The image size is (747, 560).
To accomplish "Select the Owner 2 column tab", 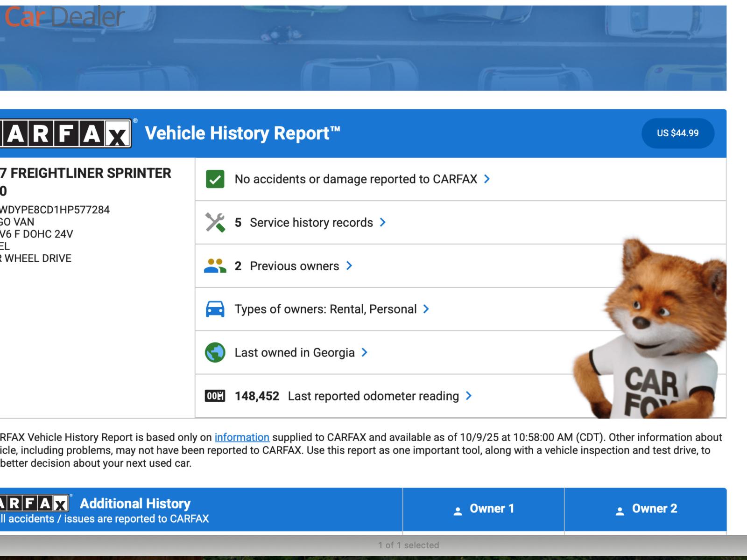I will pos(646,509).
